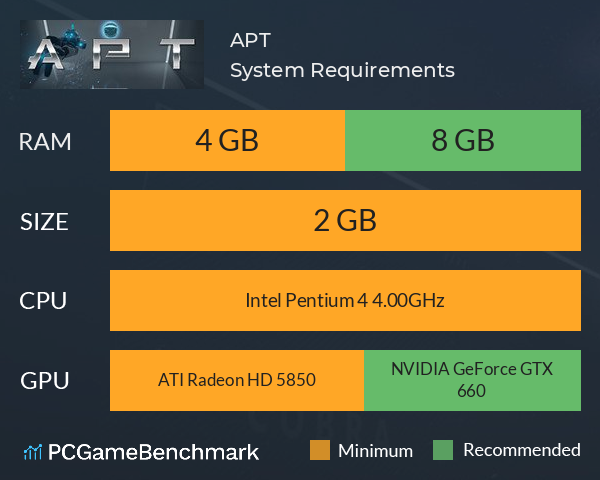Click the APT title text

[251, 40]
